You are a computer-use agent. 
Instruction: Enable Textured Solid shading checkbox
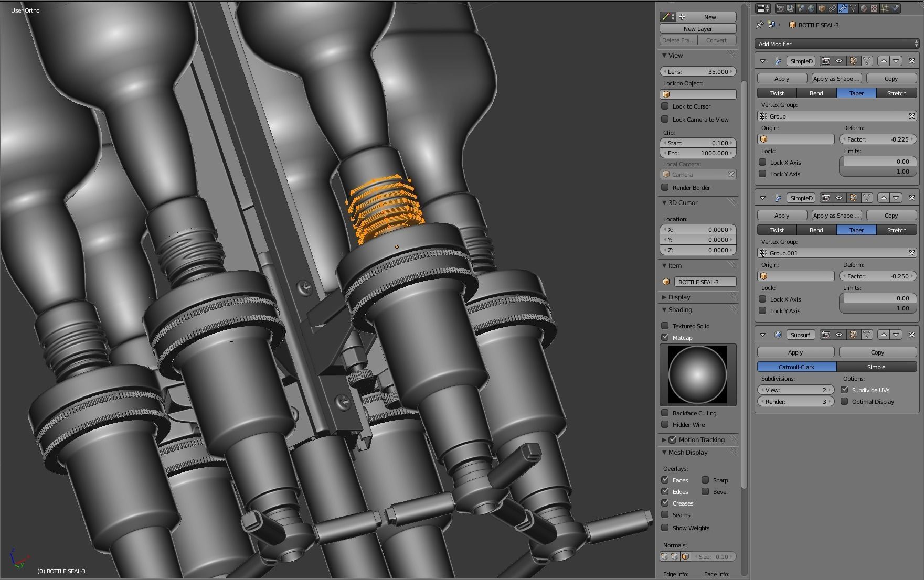point(665,326)
